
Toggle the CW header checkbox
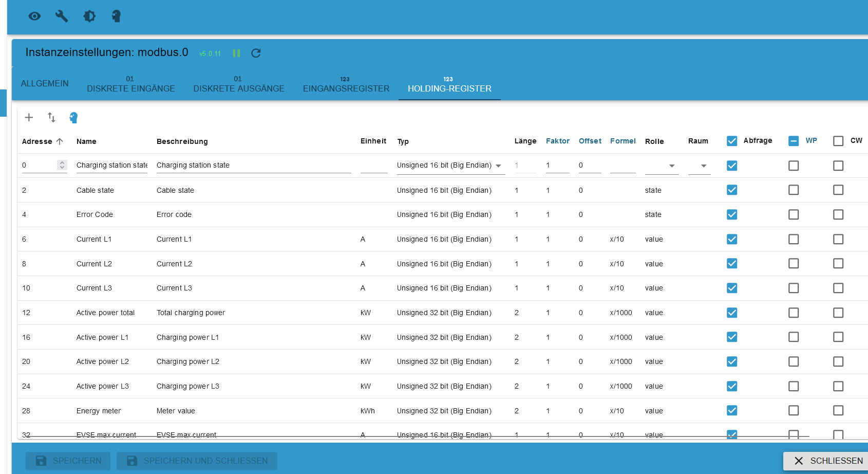click(x=838, y=141)
